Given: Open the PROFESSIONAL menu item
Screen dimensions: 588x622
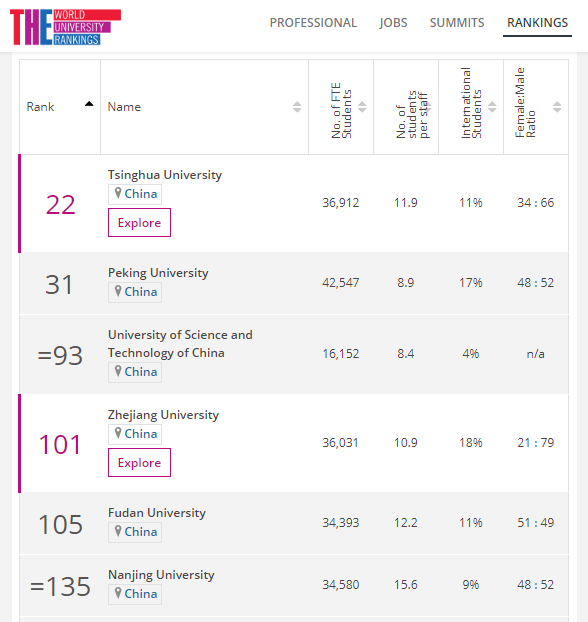Looking at the screenshot, I should 313,23.
